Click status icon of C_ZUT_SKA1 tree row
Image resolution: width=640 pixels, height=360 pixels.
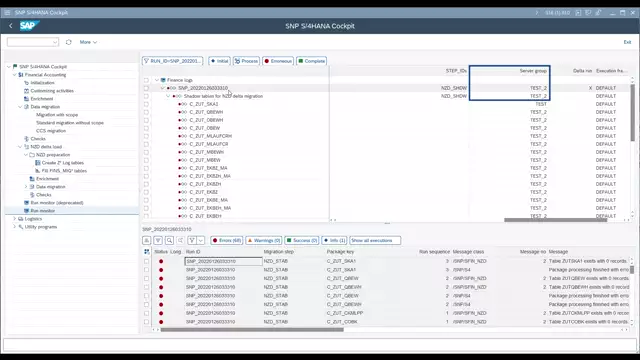tap(183, 104)
